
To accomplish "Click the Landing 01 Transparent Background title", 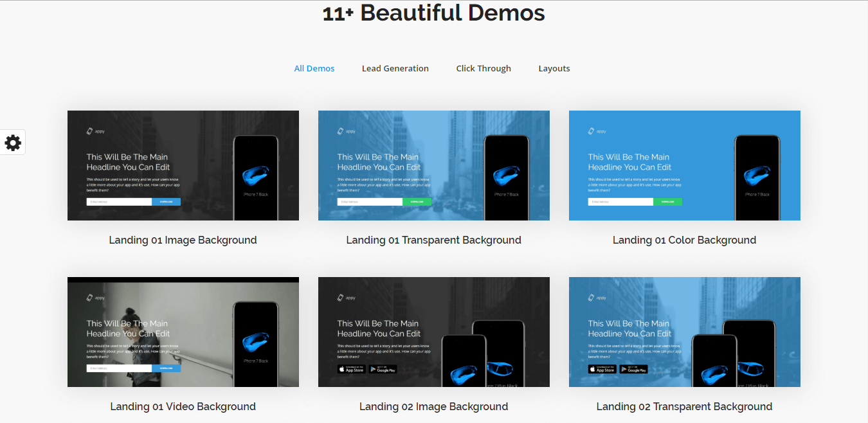I will [x=433, y=240].
